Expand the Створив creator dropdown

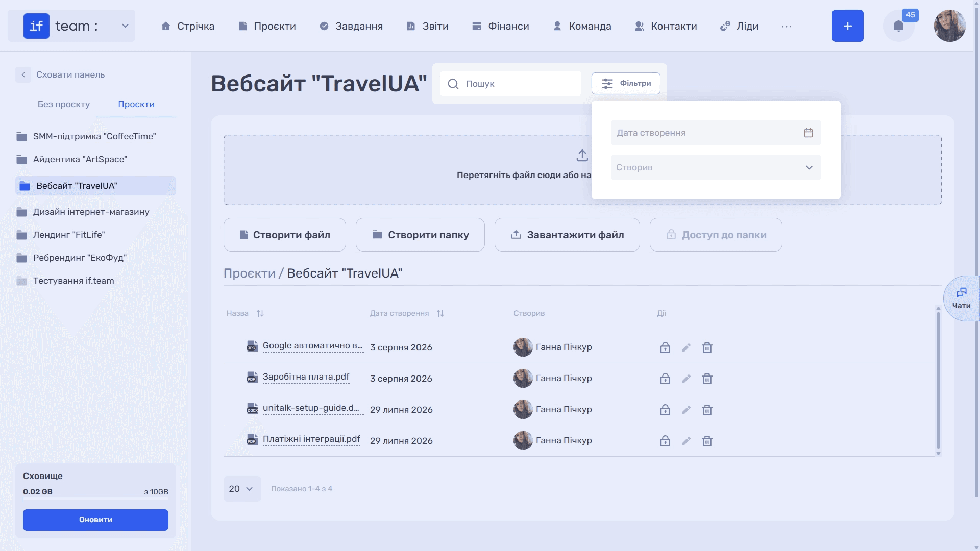point(716,167)
